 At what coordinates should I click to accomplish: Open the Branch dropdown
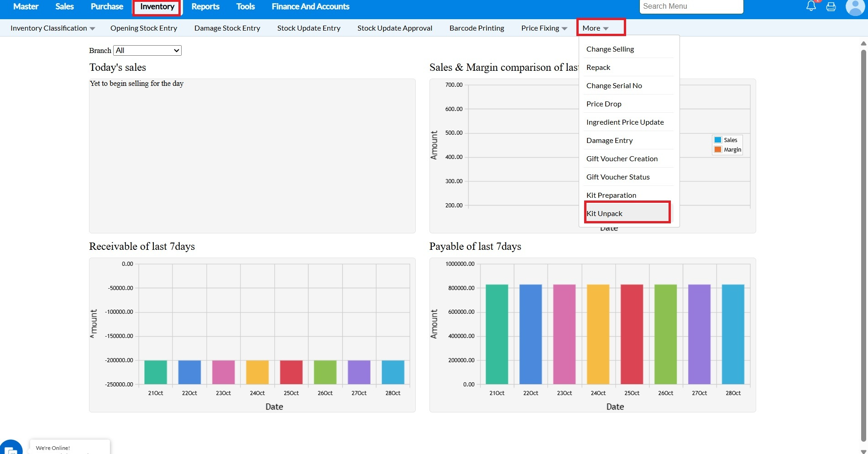[x=147, y=50]
